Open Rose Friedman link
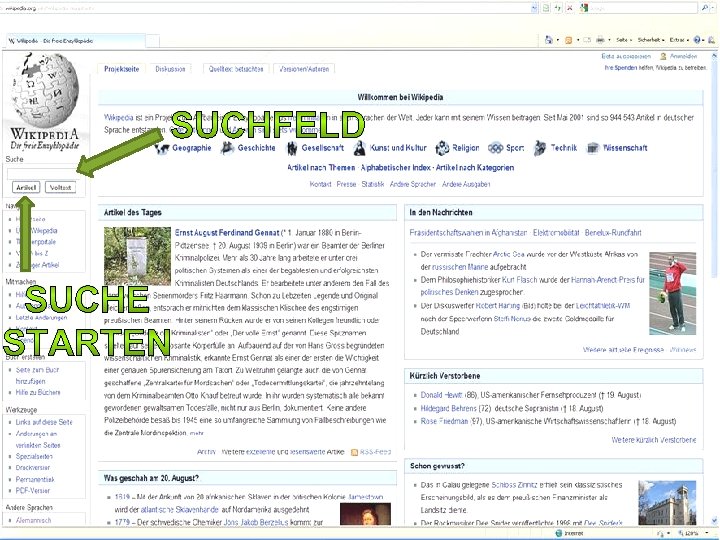 [x=444, y=421]
